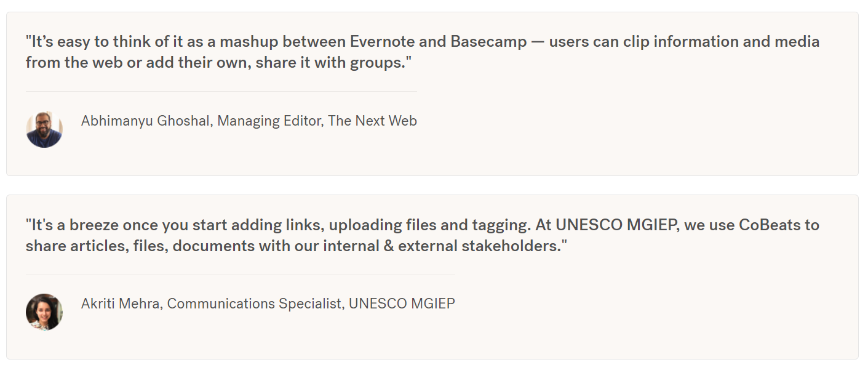
Task: Select the name Abhimanyu Ghoshal
Action: click(x=146, y=121)
